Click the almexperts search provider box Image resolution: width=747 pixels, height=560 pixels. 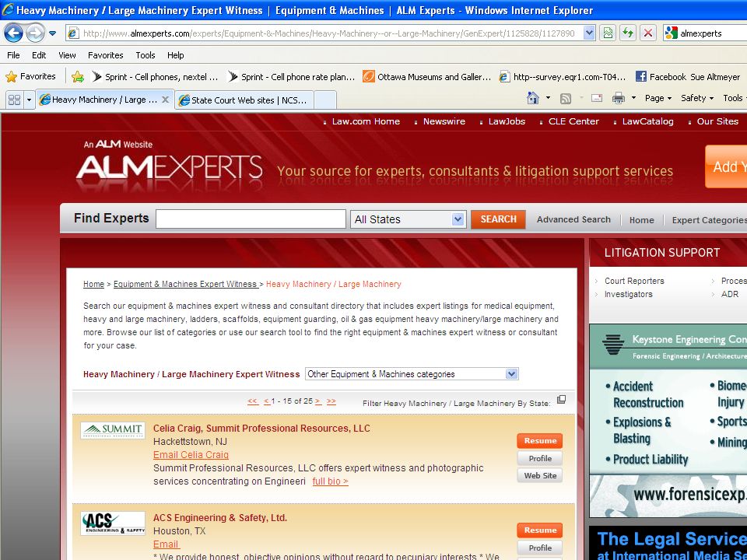click(x=705, y=33)
